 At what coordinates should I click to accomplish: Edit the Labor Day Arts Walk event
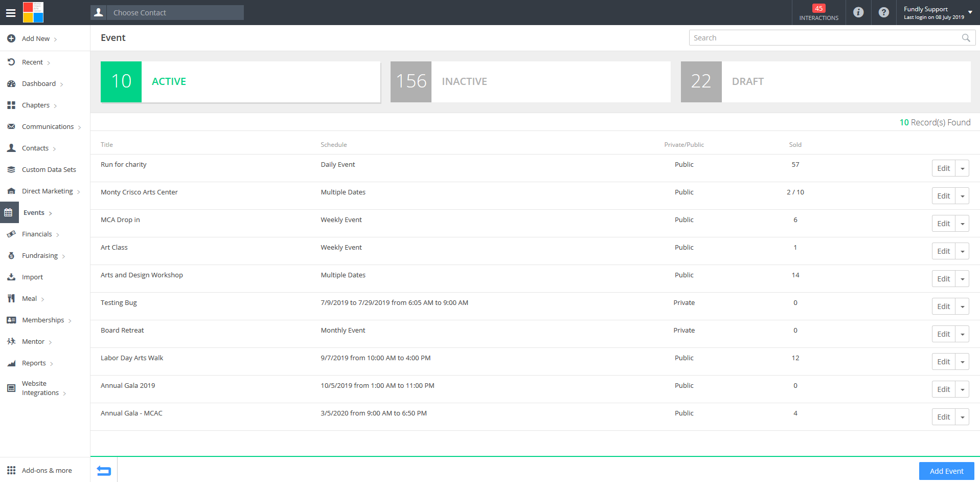(x=943, y=362)
